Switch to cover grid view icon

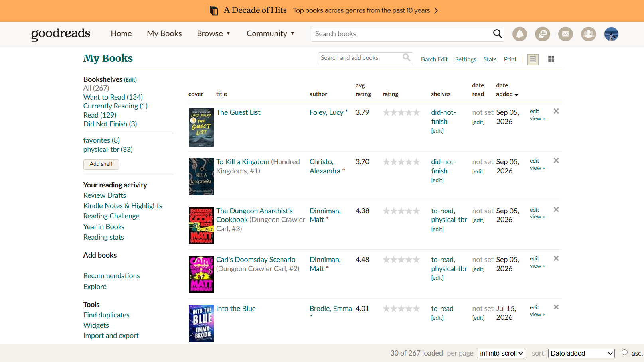point(551,59)
